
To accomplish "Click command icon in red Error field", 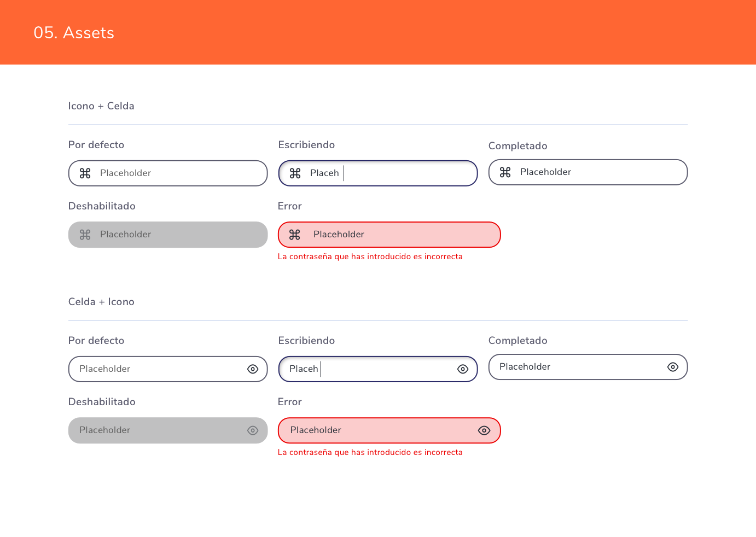I will [x=295, y=235].
